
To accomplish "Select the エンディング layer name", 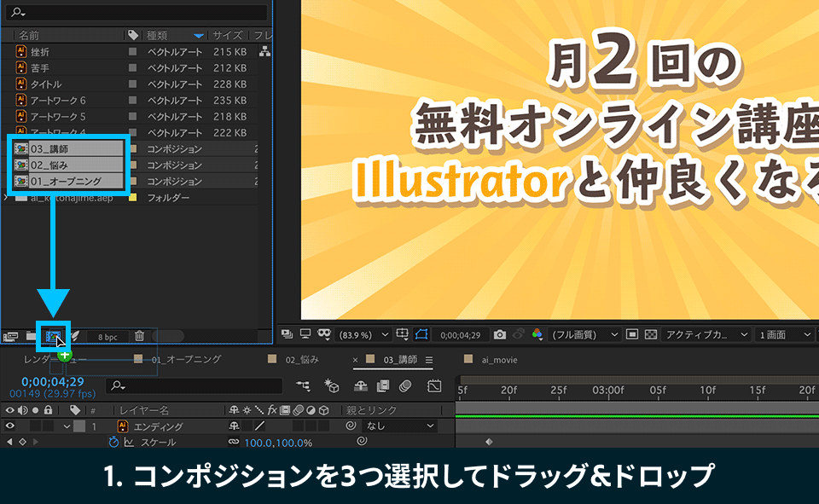I will click(159, 426).
